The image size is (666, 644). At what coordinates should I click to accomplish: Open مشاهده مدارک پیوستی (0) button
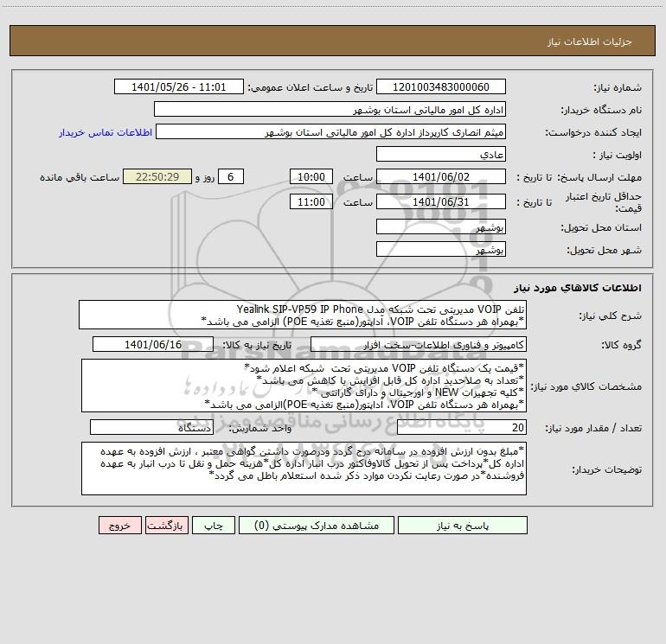pyautogui.click(x=317, y=526)
